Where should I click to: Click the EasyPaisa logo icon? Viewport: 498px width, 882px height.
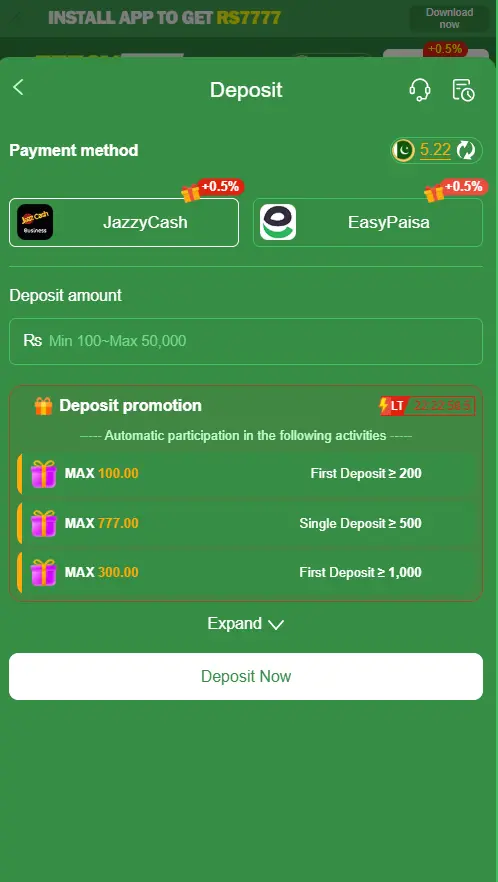(278, 222)
